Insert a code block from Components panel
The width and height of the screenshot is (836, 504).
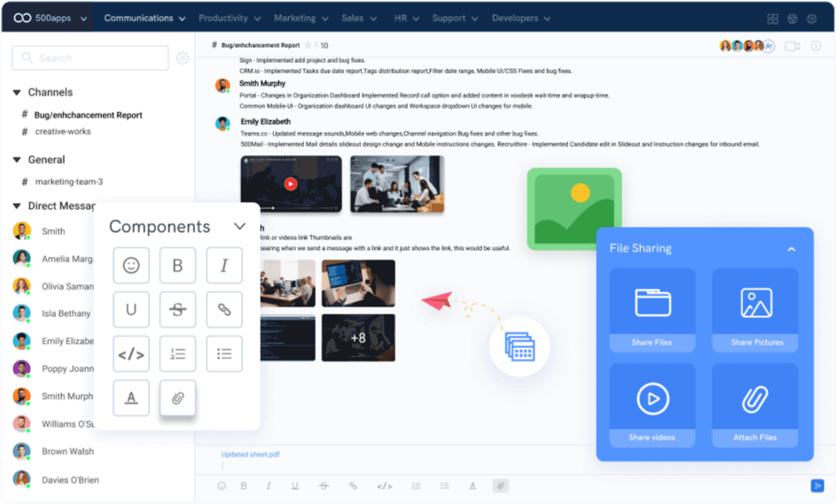[x=131, y=353]
